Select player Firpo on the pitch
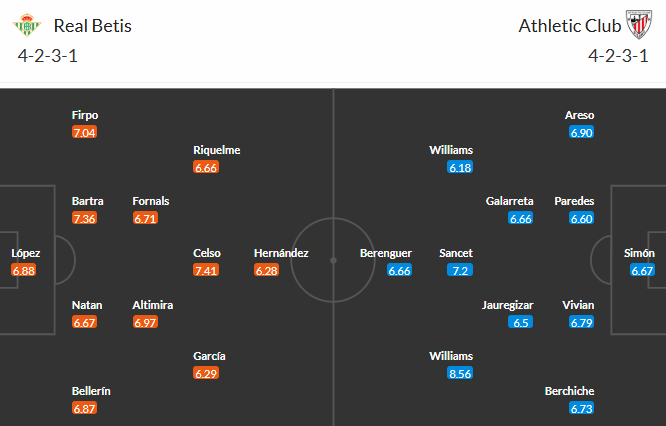Image resolution: width=666 pixels, height=426 pixels. (85, 115)
